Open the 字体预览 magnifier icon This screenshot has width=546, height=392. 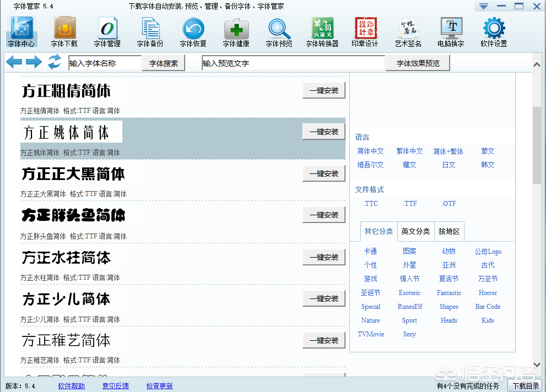pos(279,31)
